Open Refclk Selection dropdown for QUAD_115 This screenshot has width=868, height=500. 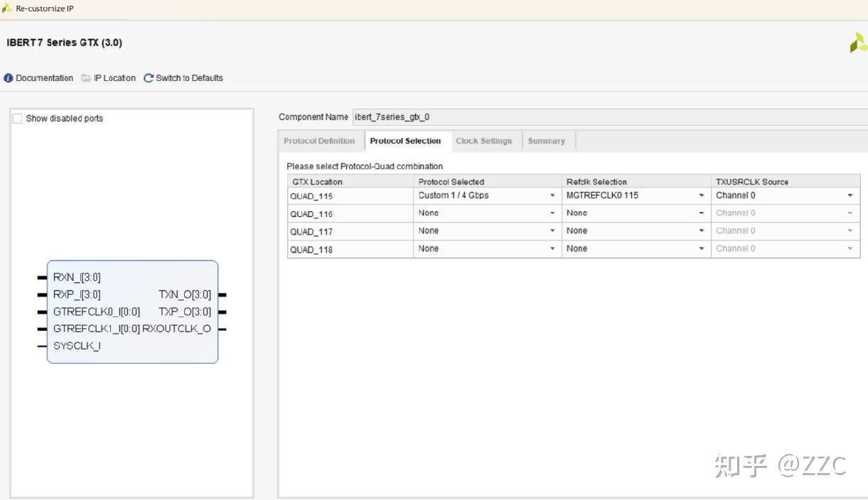pyautogui.click(x=702, y=196)
